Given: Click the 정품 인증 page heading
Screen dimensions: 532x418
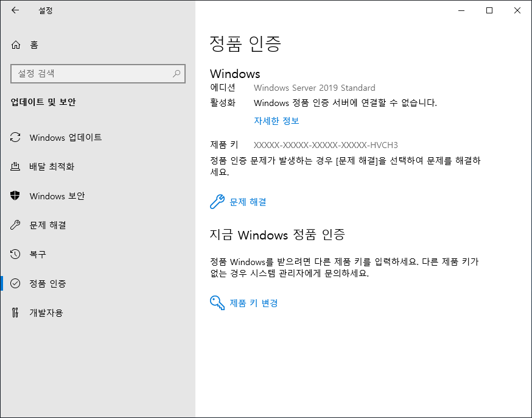Looking at the screenshot, I should (245, 43).
